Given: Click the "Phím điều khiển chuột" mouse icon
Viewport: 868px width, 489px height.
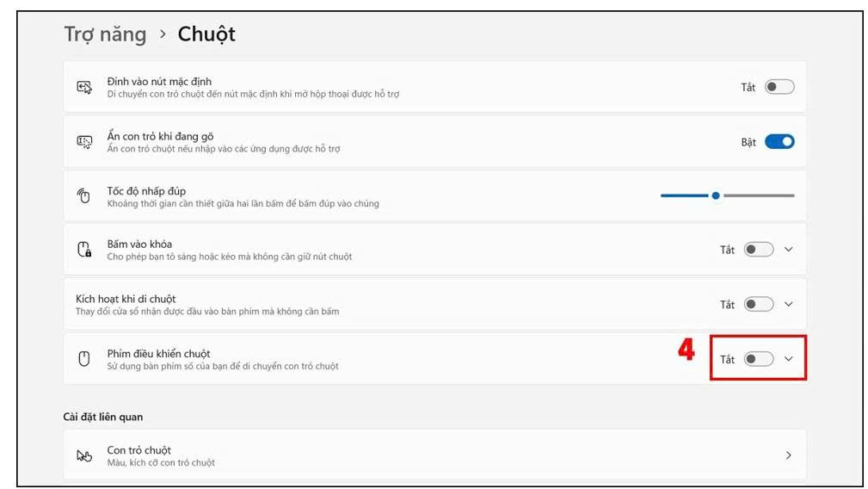Looking at the screenshot, I should pos(84,359).
